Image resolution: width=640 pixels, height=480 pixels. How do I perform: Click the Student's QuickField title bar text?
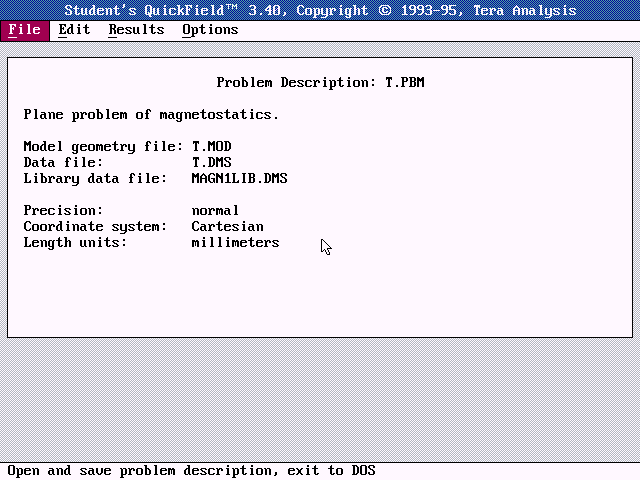[320, 10]
